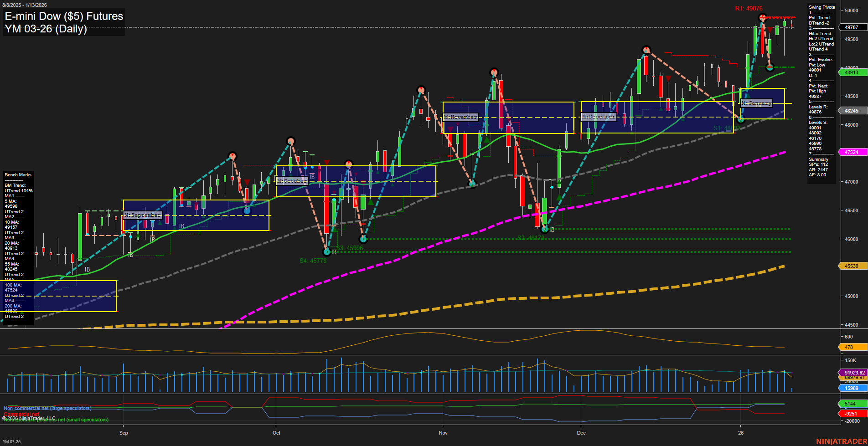
Task: Click the magenta 47524 color tag on the price axis
Action: (x=851, y=152)
